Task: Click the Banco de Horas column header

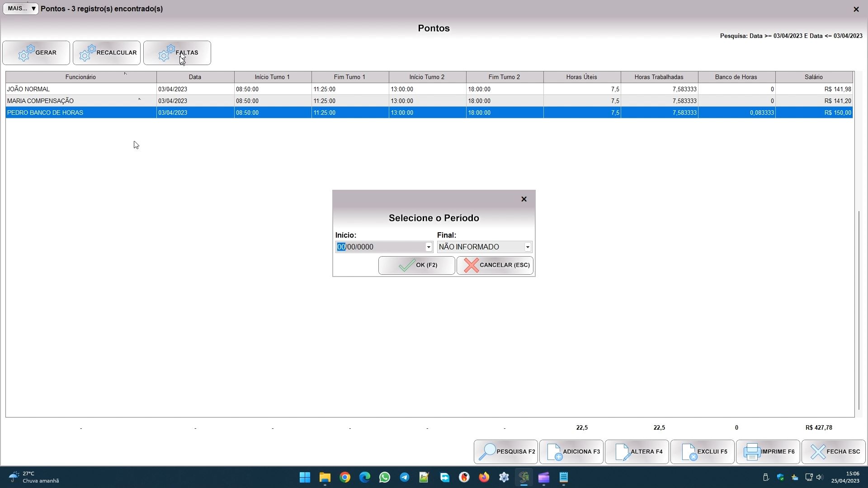Action: (x=736, y=77)
